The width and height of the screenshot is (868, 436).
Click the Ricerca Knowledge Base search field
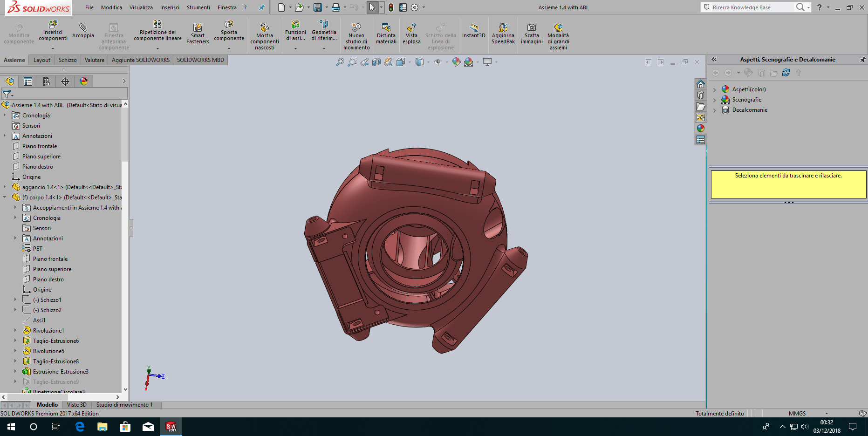pos(752,7)
